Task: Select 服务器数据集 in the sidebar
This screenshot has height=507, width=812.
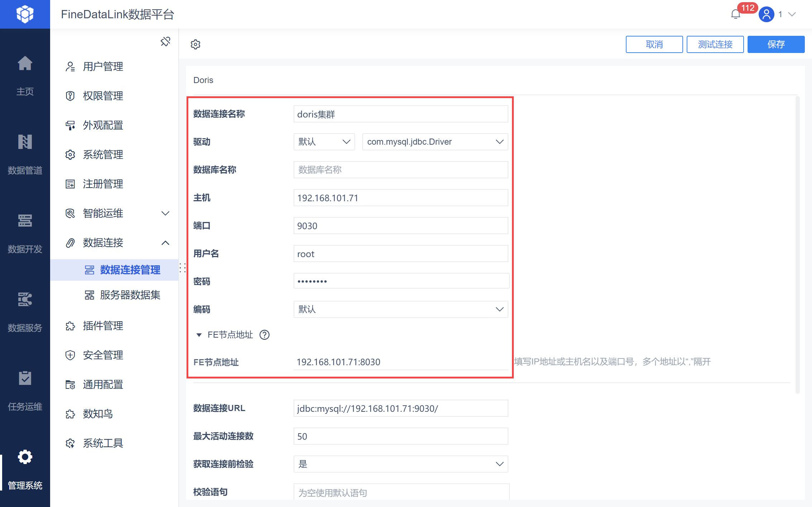Action: coord(130,295)
